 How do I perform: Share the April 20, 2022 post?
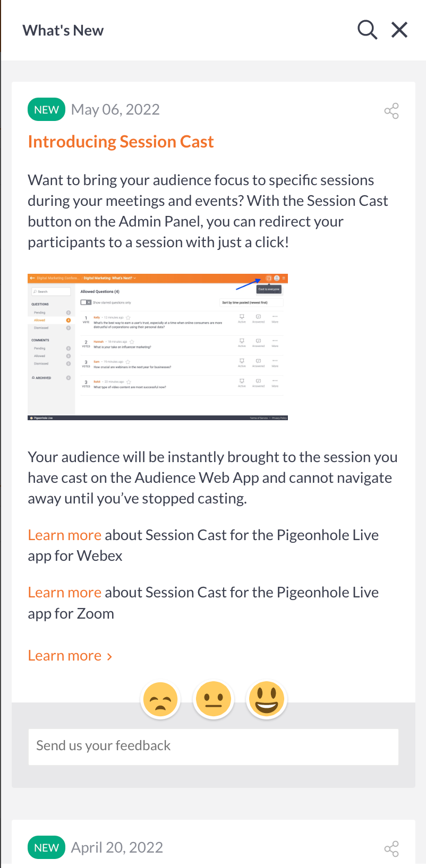click(391, 848)
